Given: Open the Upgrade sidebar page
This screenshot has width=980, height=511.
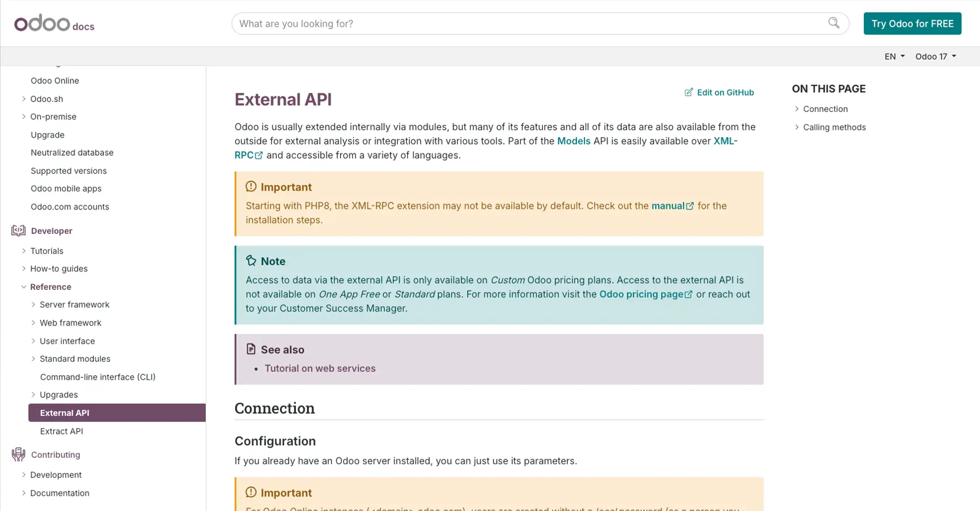Looking at the screenshot, I should tap(48, 135).
